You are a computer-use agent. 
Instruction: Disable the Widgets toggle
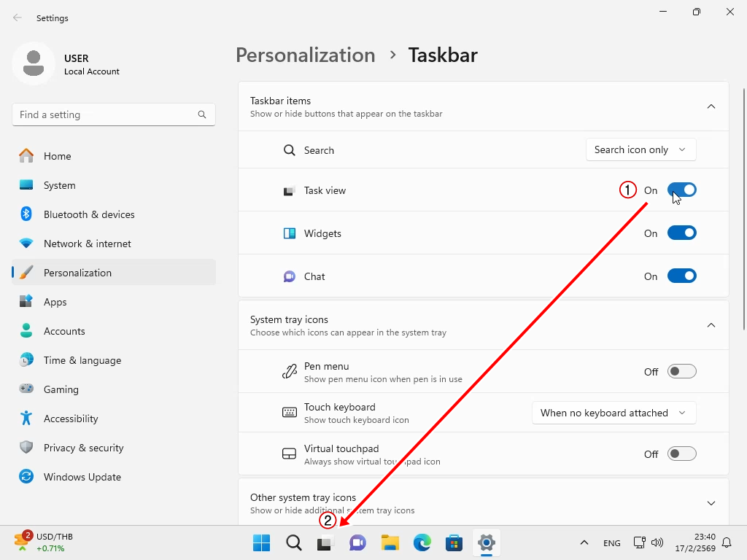(681, 233)
